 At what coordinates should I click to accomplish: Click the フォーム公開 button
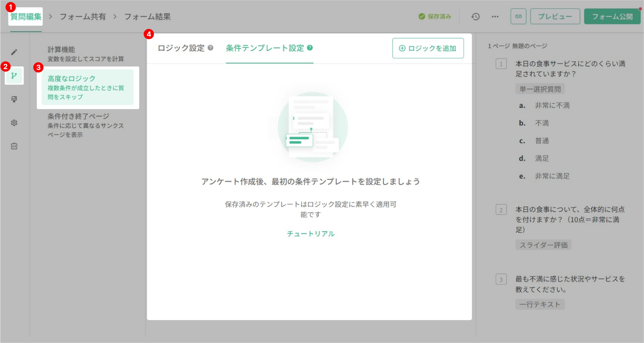pyautogui.click(x=612, y=16)
